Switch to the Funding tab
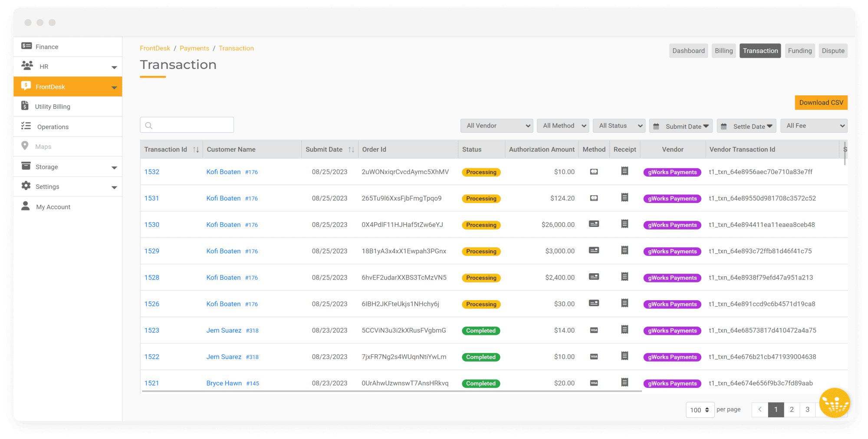This screenshot has height=439, width=868. 800,50
